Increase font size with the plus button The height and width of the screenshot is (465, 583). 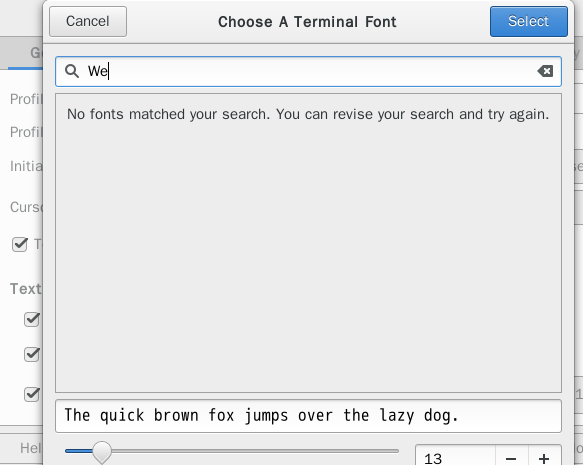coord(544,458)
